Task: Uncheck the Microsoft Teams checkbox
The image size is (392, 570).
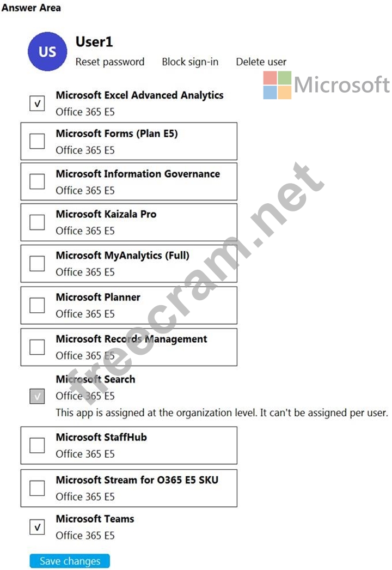Action: pos(37,527)
